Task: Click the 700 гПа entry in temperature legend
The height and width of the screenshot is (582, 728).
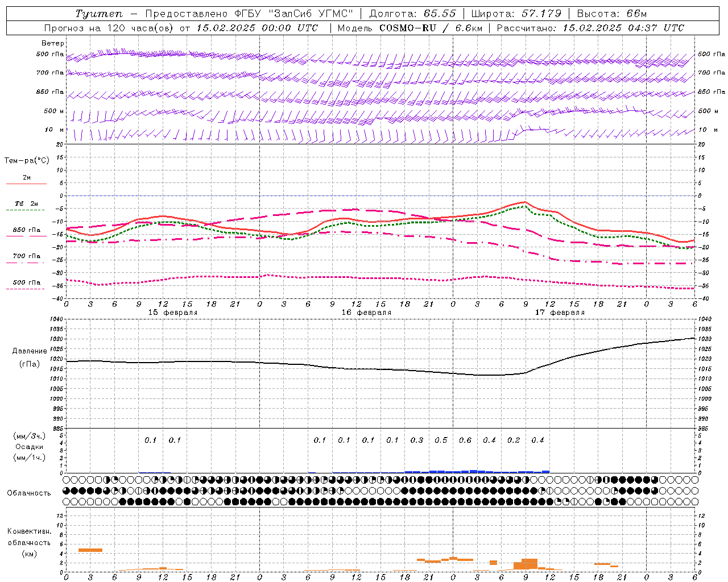Action: pyautogui.click(x=27, y=256)
